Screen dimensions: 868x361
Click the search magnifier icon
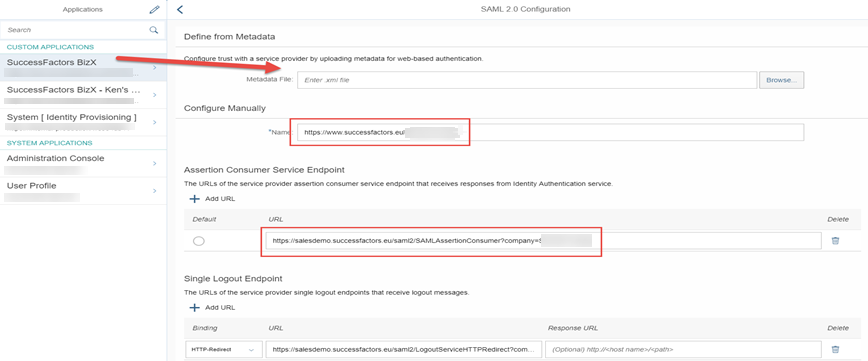[x=154, y=30]
